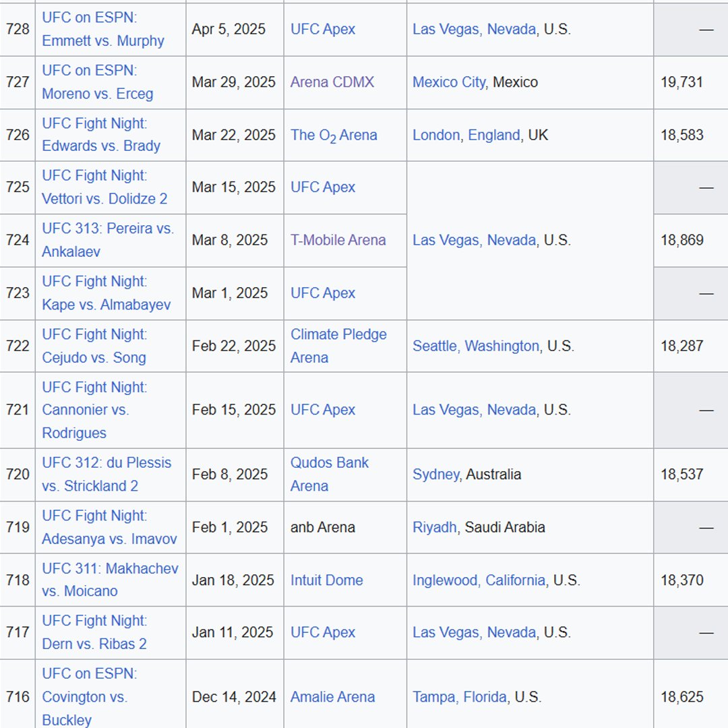Screen dimensions: 728x728
Task: Click UFC Apex link in row 723
Action: pos(323,293)
